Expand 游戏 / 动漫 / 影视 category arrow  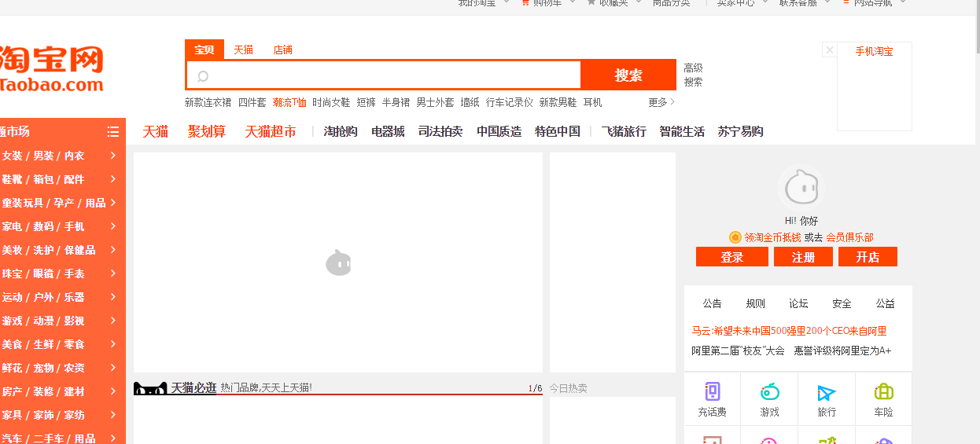[x=113, y=321]
